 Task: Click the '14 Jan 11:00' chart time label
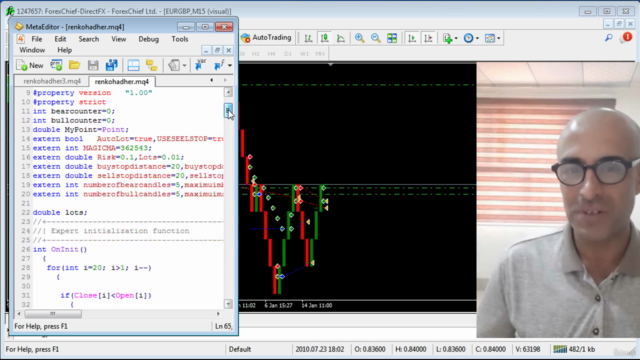[317, 305]
